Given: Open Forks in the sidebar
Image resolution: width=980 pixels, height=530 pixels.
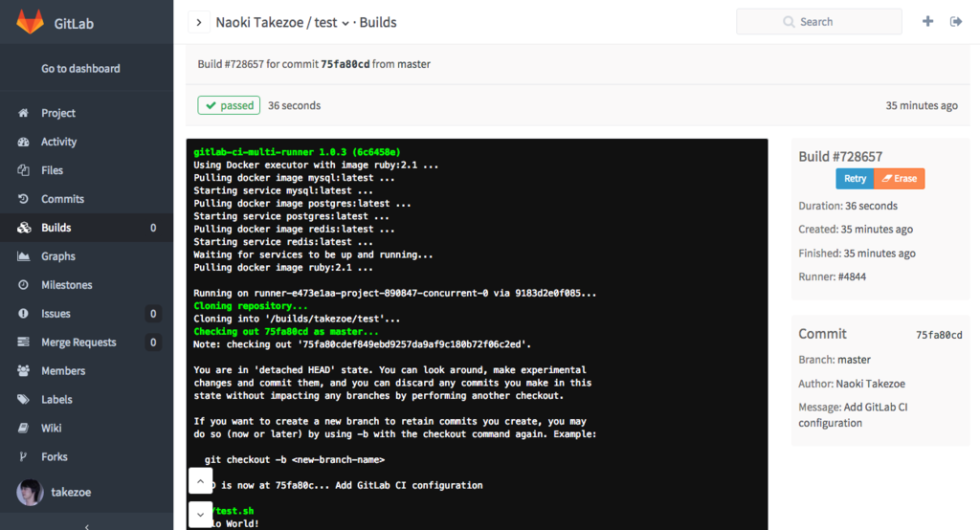Looking at the screenshot, I should [87, 457].
